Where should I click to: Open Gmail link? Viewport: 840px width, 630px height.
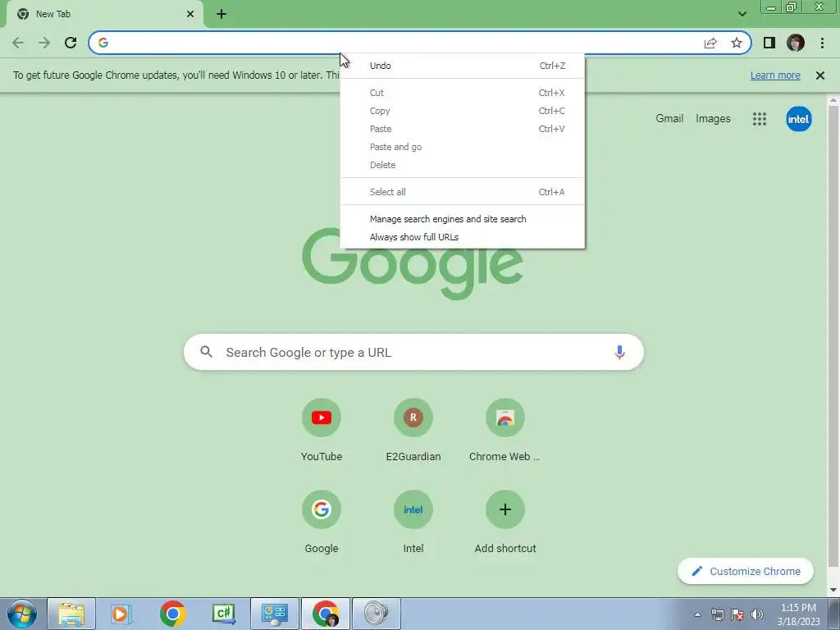(x=669, y=118)
